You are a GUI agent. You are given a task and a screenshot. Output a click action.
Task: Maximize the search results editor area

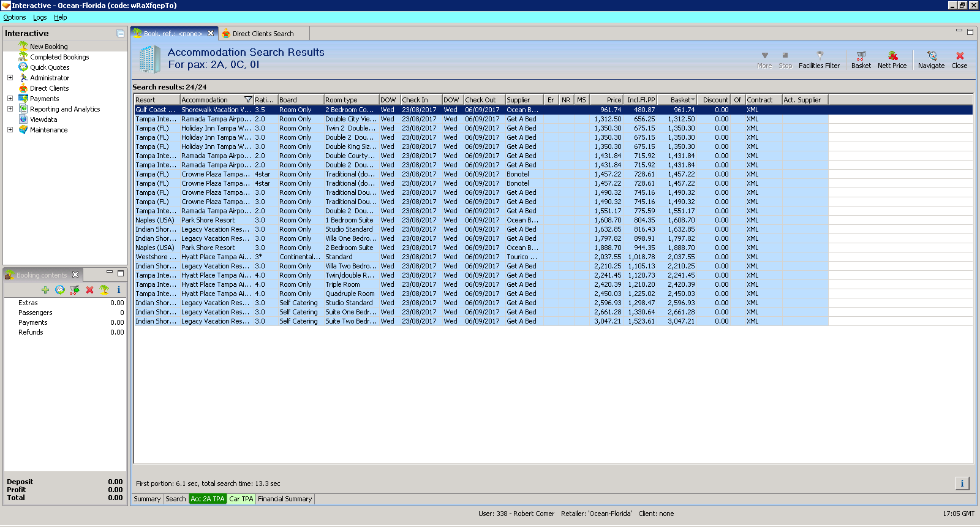tap(970, 31)
